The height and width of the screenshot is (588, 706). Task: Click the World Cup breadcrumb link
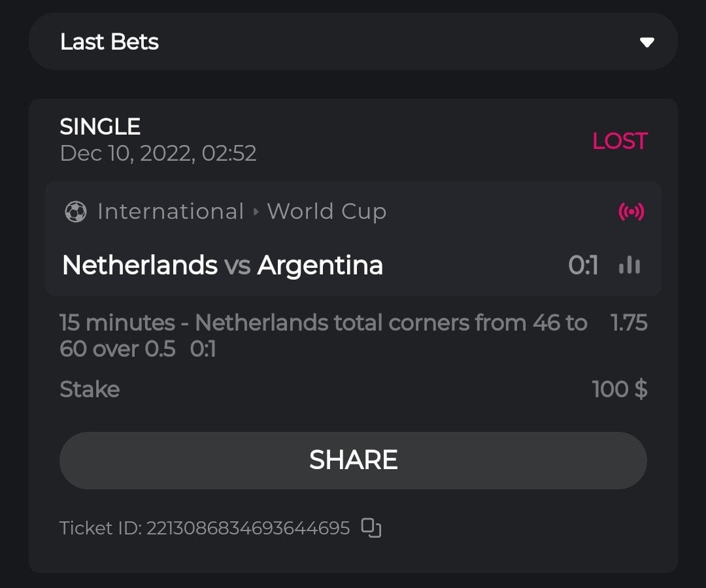pos(326,212)
